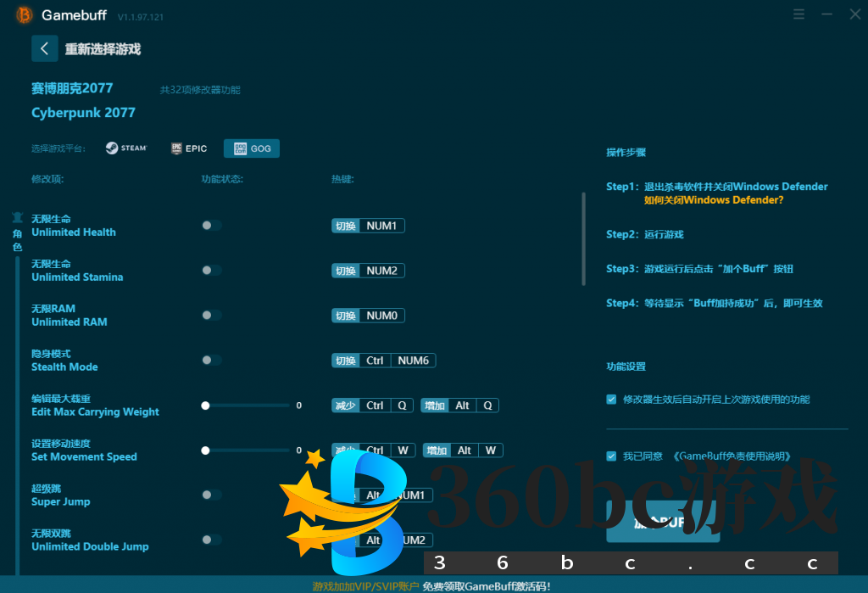868x593 pixels.
Task: Click NUM1 hotkey for Unlimited Health
Action: coord(381,226)
